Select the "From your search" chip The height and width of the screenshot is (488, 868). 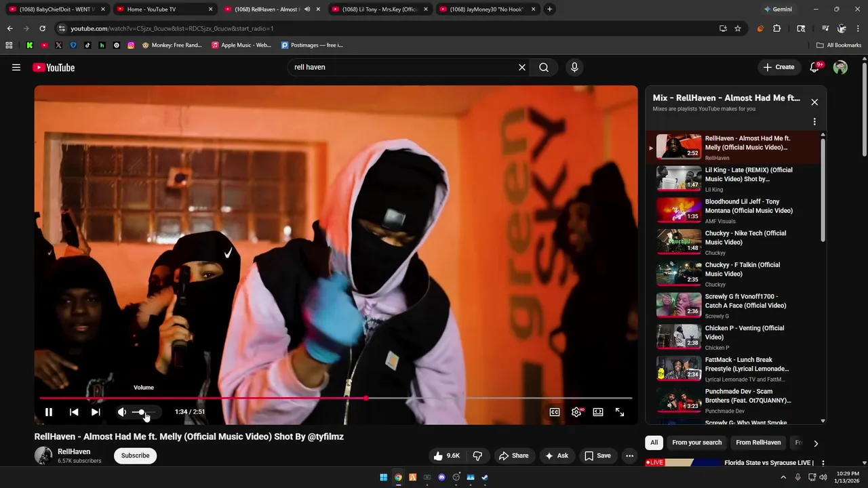click(x=697, y=443)
